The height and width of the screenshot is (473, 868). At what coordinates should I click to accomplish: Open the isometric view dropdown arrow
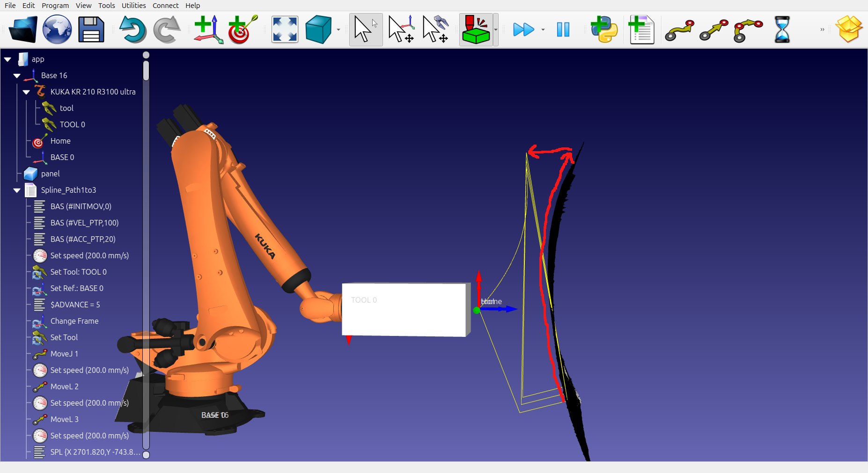(338, 30)
